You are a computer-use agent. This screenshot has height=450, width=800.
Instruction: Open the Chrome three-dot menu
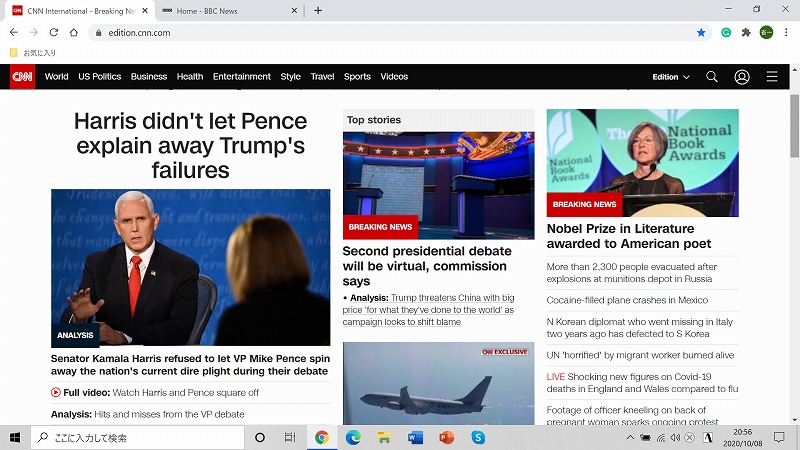click(786, 33)
